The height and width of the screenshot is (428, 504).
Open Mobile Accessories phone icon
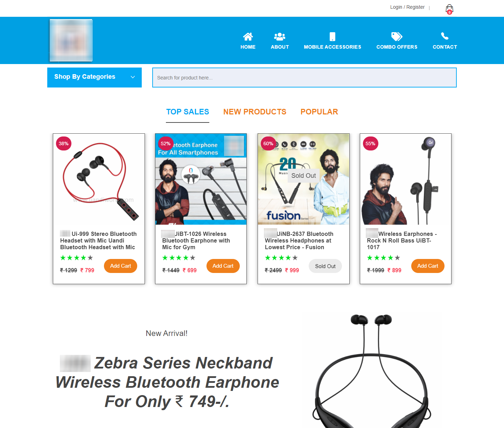(x=332, y=36)
